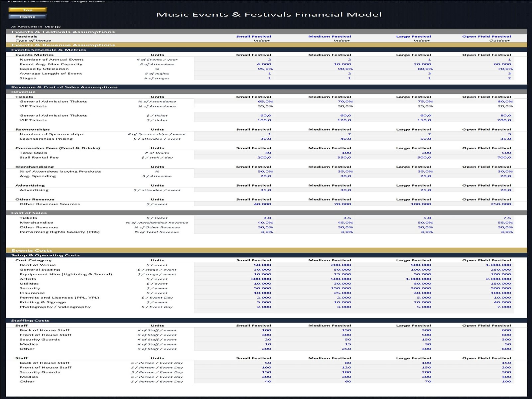
Task: Select Open Field Festival Total Stalls cell
Action: [474, 153]
